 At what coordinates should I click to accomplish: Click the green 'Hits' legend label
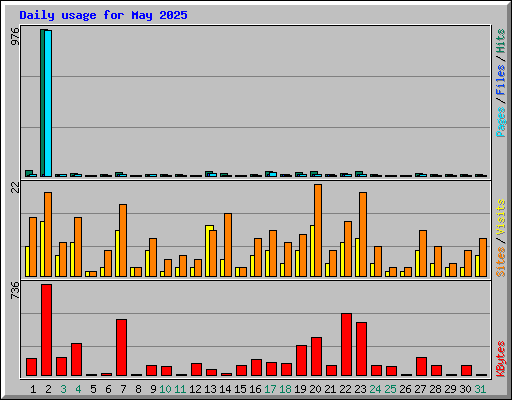[501, 41]
